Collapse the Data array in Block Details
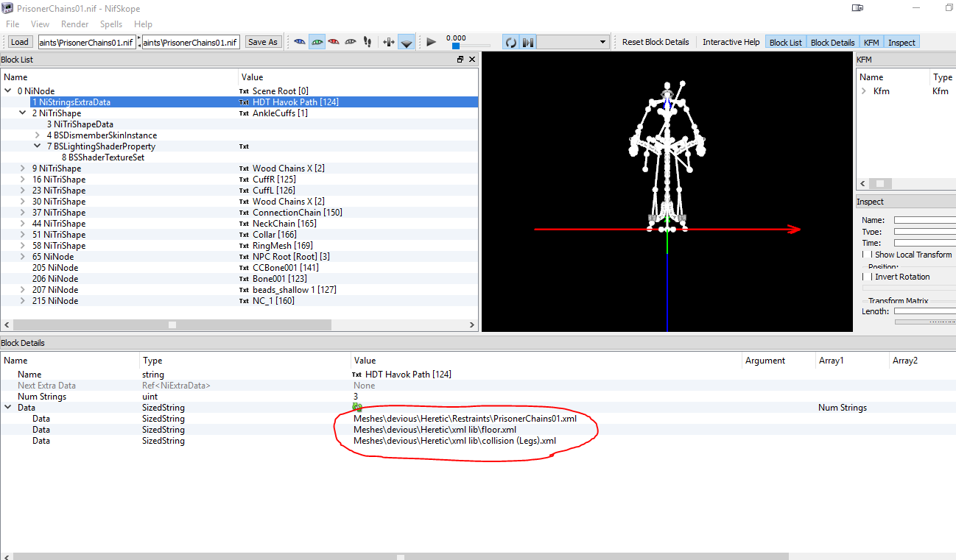This screenshot has width=956, height=560. [8, 408]
